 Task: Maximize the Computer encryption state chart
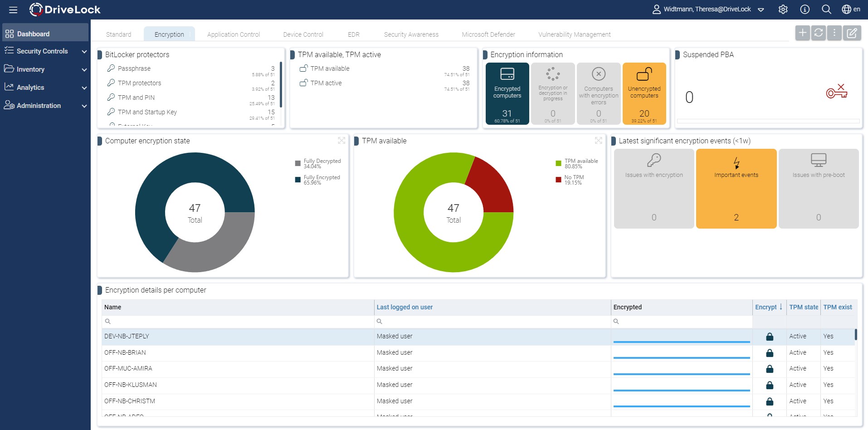click(341, 141)
